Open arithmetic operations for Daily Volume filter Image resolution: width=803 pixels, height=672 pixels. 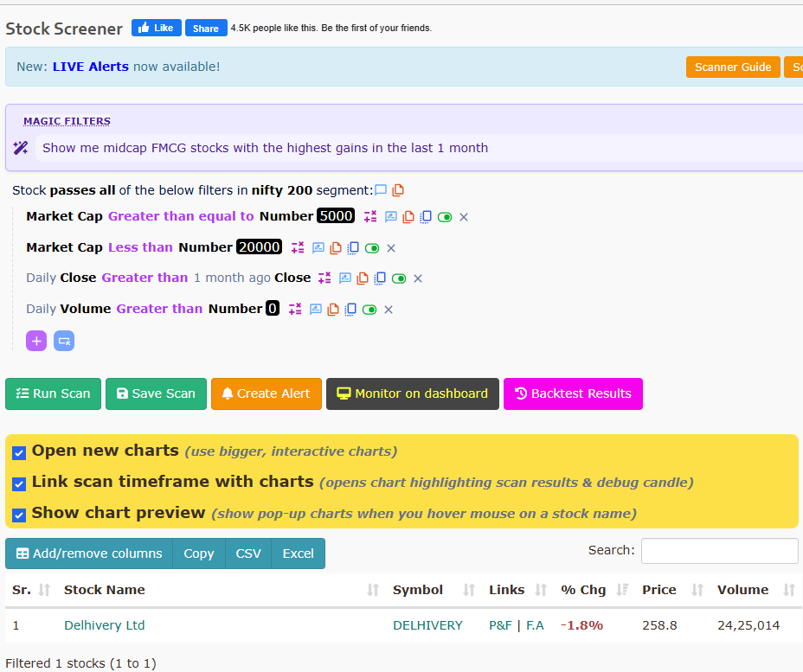(295, 309)
